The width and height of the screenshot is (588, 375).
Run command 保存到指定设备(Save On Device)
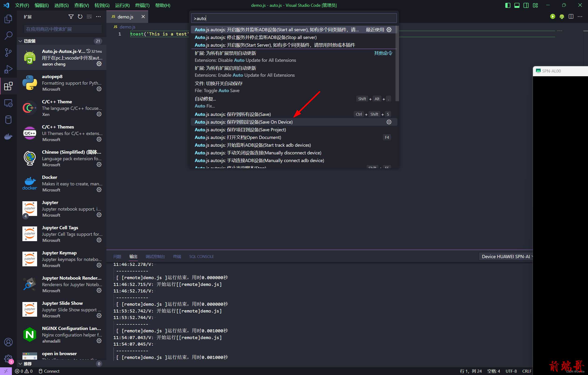coord(294,122)
